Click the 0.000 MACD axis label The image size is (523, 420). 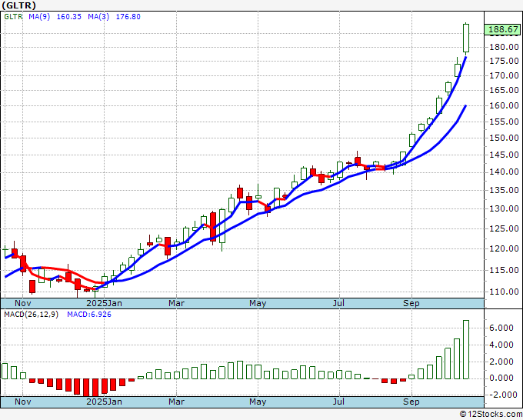tap(501, 378)
